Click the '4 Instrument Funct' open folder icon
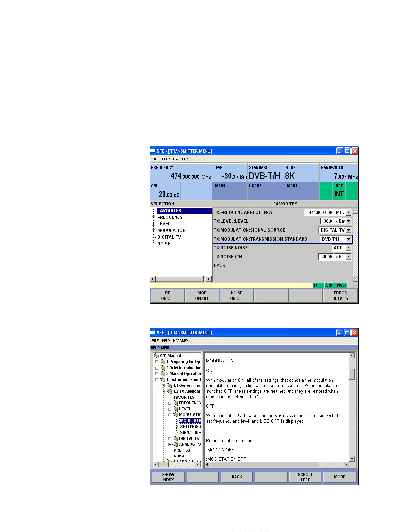The width and height of the screenshot is (399, 532). [x=163, y=380]
